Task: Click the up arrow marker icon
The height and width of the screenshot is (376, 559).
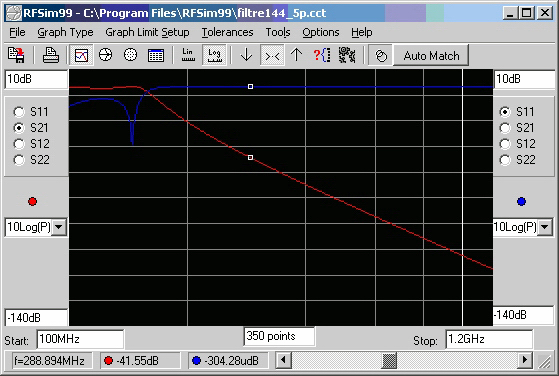Action: 296,55
